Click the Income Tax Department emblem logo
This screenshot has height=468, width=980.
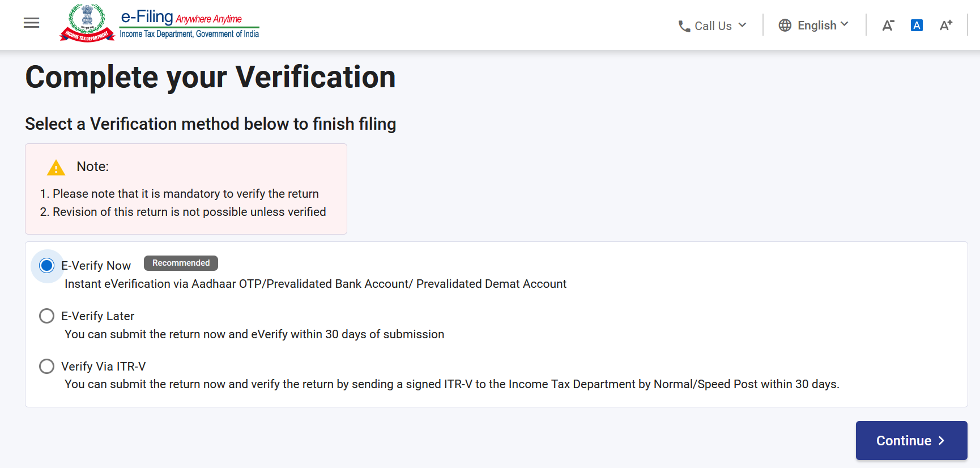coord(87,23)
